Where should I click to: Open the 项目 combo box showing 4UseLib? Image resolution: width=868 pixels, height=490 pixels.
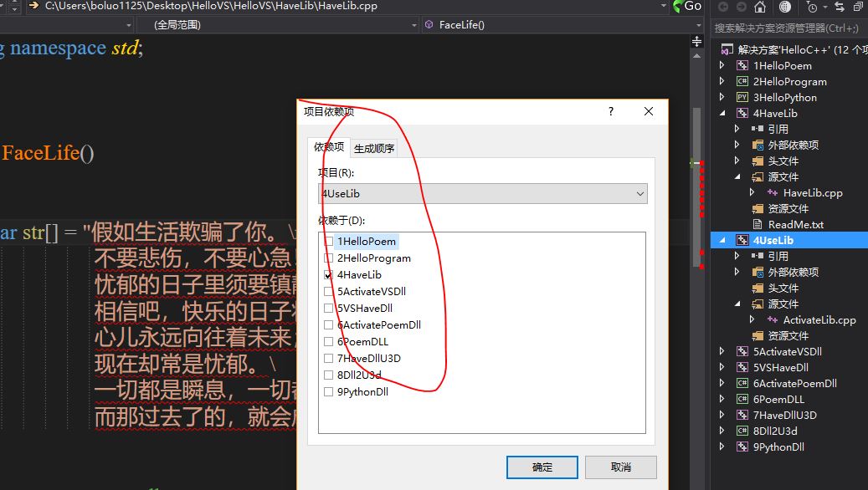pos(483,193)
